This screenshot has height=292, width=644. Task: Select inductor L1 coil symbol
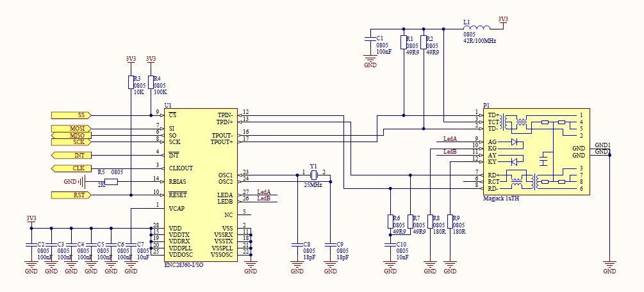pos(476,27)
